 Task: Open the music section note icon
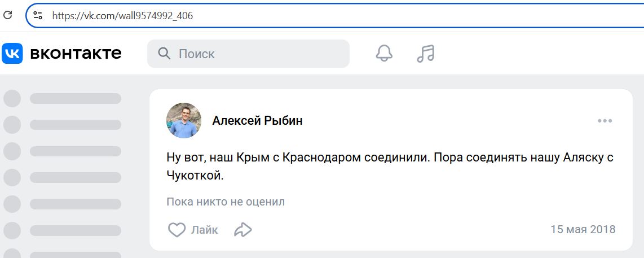coord(426,53)
